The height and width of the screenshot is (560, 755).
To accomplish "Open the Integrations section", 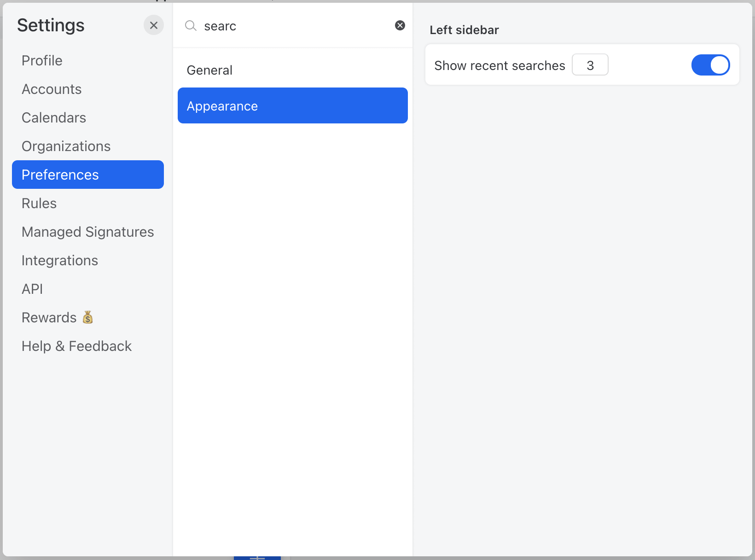I will pos(59,260).
